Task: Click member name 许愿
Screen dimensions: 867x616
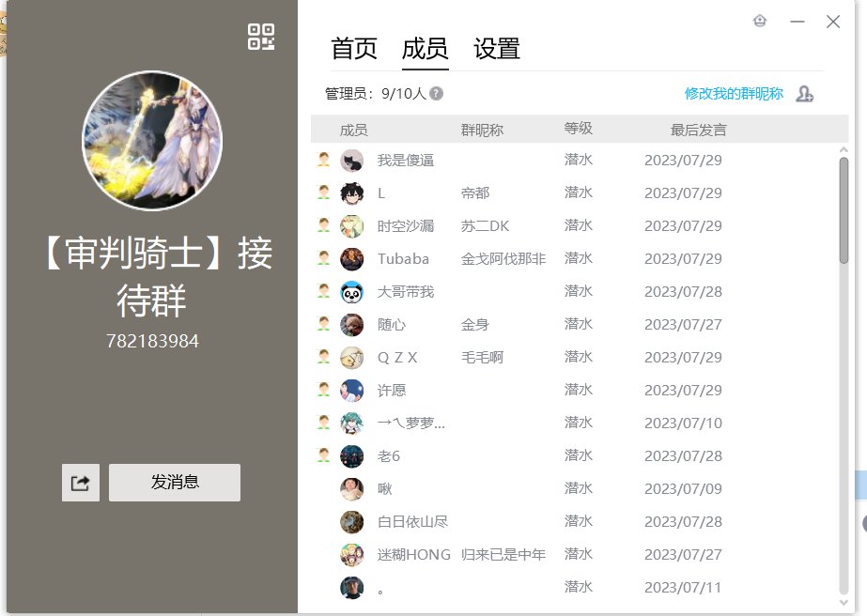Action: click(392, 391)
